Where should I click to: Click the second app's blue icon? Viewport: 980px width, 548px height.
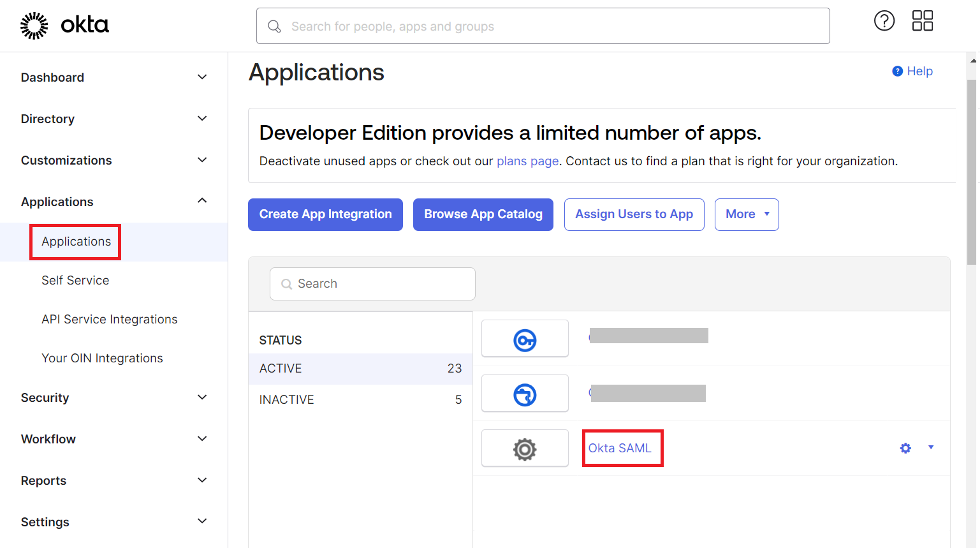(x=525, y=394)
